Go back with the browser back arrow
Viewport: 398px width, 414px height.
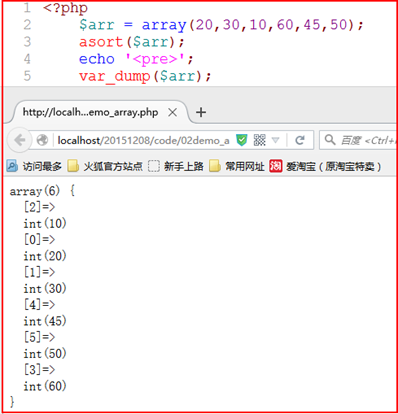pyautogui.click(x=19, y=140)
